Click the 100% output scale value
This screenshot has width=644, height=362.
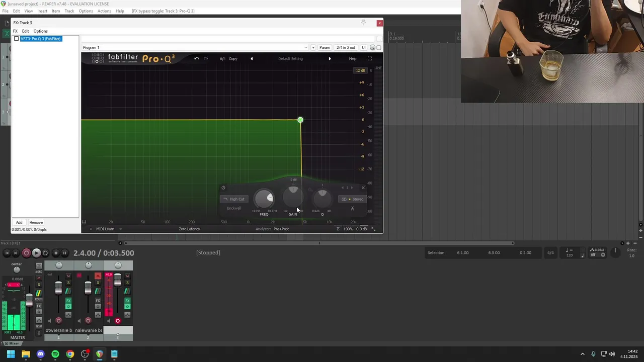point(348,229)
